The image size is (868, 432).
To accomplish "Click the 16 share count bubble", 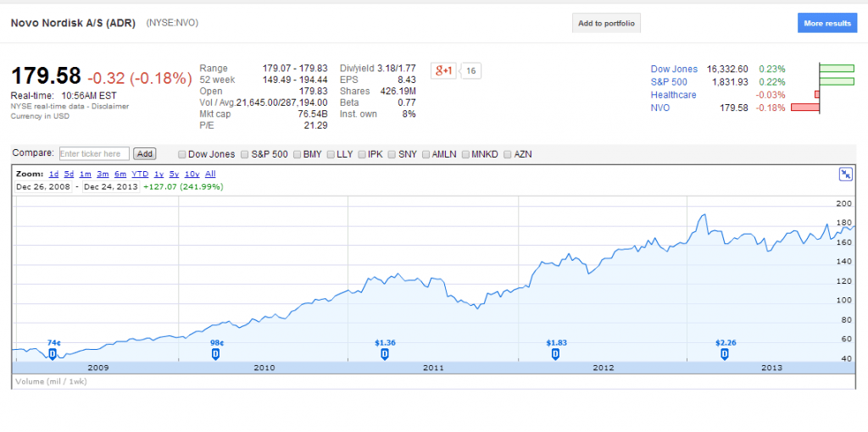I will [x=470, y=71].
